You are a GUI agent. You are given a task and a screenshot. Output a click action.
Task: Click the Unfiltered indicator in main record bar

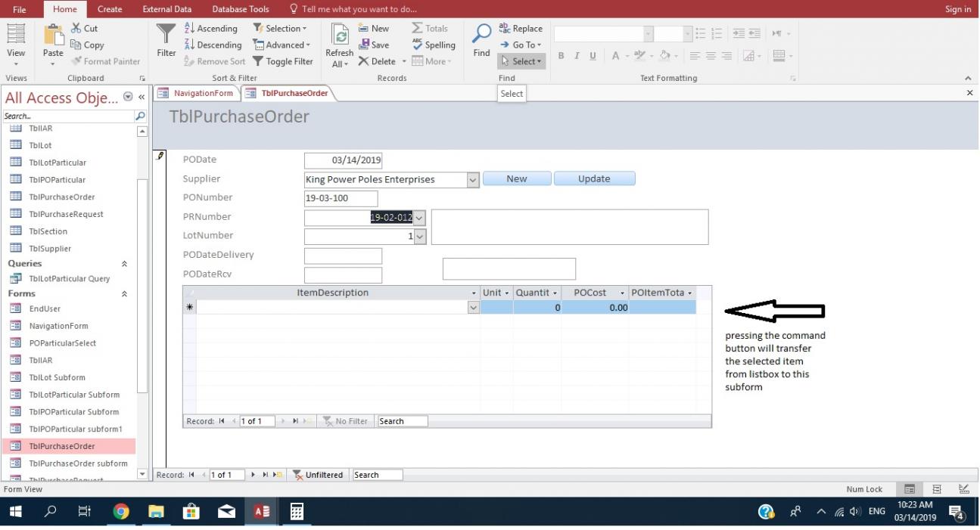coord(317,475)
